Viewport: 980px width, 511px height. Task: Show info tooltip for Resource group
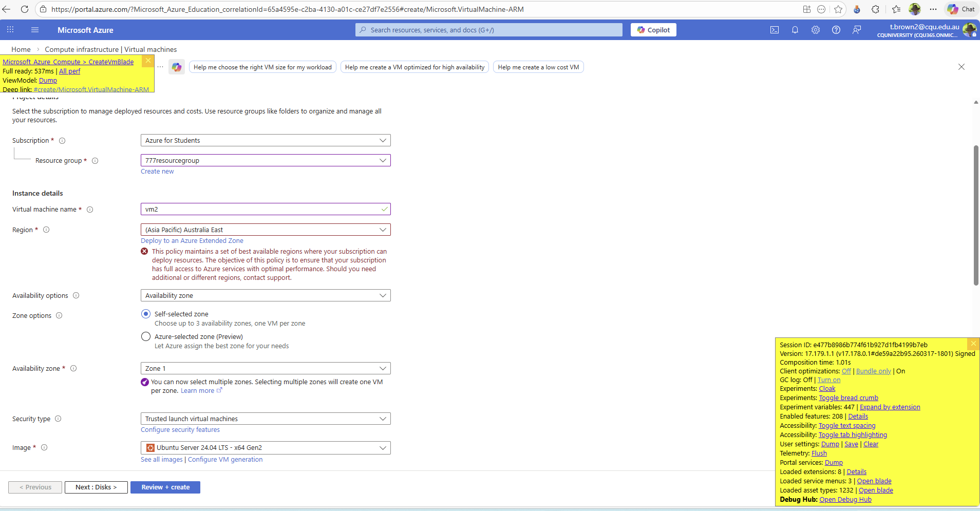point(95,161)
